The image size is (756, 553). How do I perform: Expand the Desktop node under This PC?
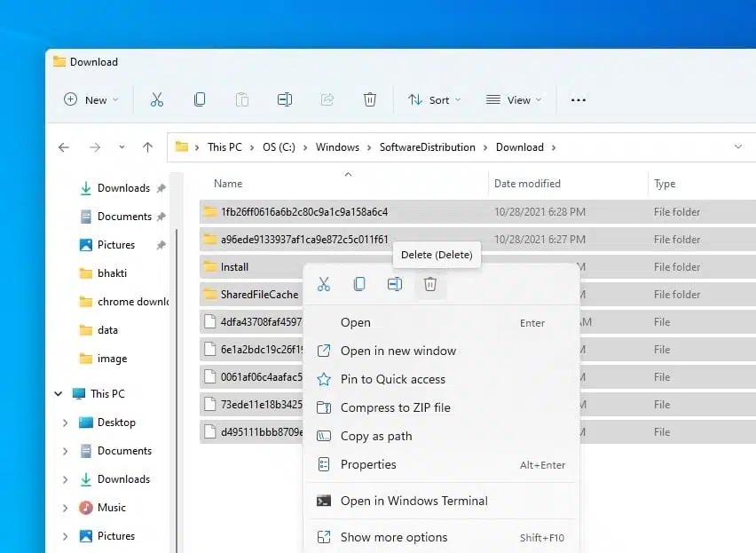point(65,423)
